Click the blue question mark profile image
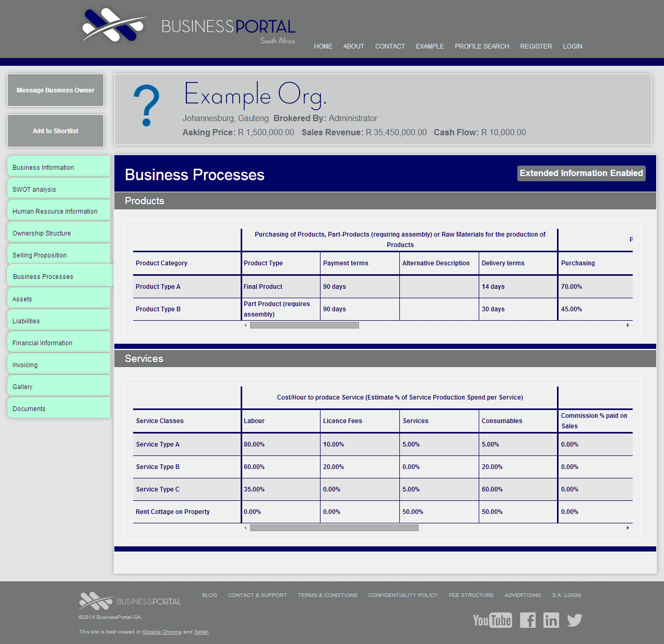Viewport: 664px width, 644px height. click(x=147, y=106)
